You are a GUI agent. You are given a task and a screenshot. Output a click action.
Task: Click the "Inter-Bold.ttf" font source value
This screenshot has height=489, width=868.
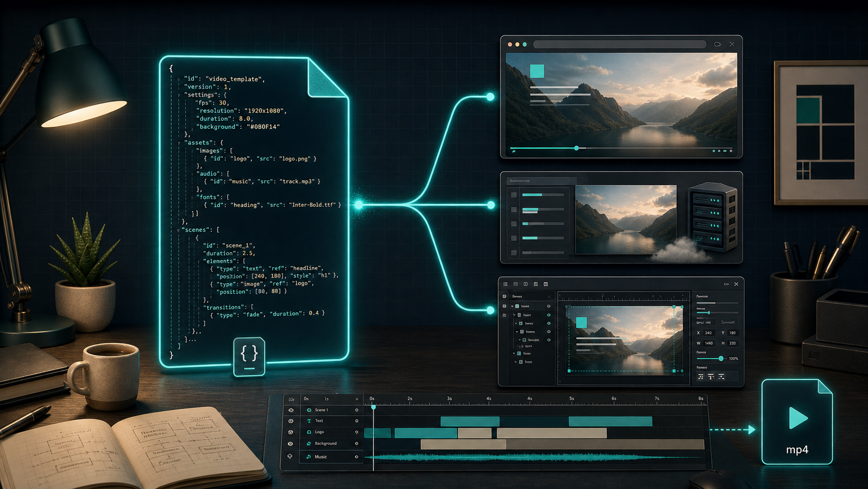[312, 205]
